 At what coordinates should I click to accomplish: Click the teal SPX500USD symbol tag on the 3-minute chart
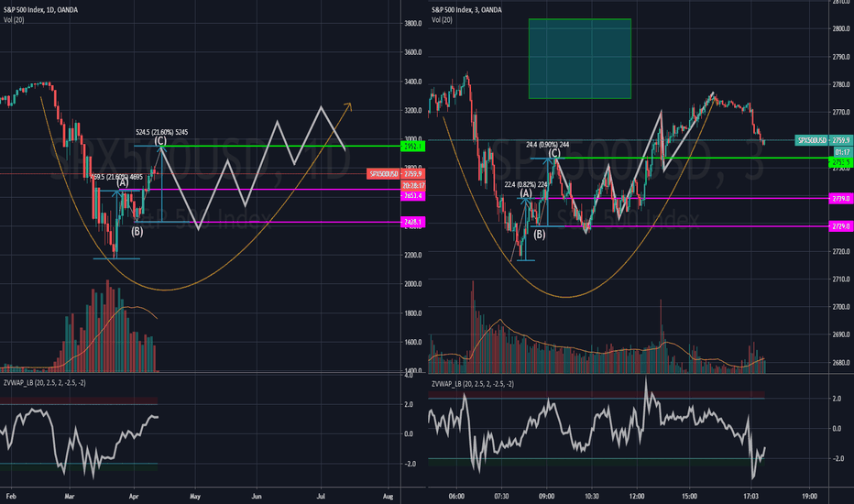pyautogui.click(x=812, y=140)
